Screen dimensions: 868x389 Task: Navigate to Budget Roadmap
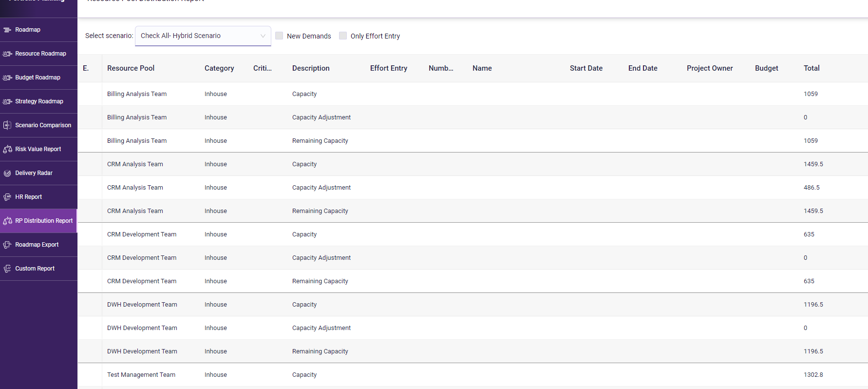(x=38, y=78)
